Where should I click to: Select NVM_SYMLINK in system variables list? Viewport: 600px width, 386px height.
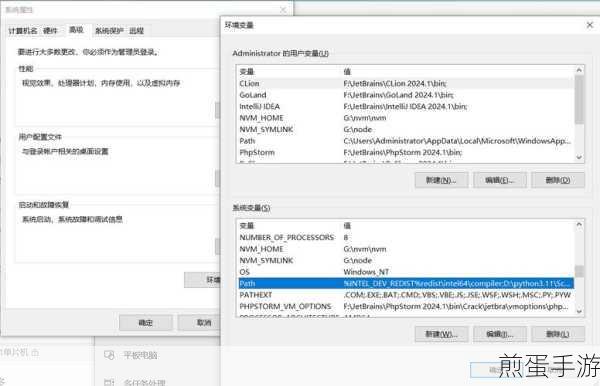click(406, 261)
